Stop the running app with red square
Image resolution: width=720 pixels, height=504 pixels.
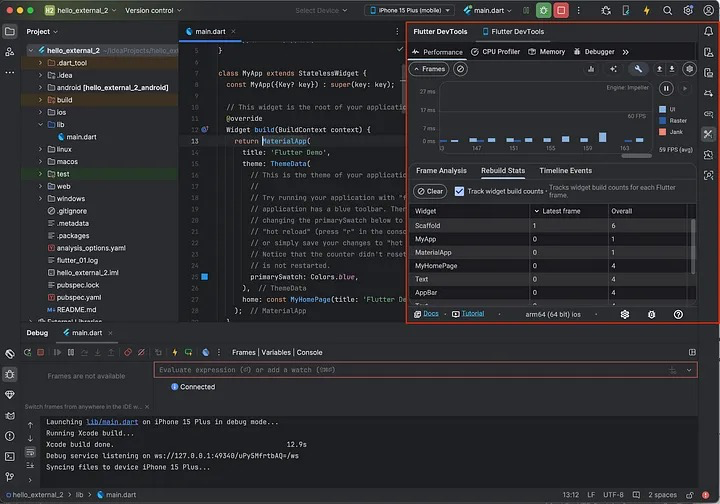tap(561, 10)
